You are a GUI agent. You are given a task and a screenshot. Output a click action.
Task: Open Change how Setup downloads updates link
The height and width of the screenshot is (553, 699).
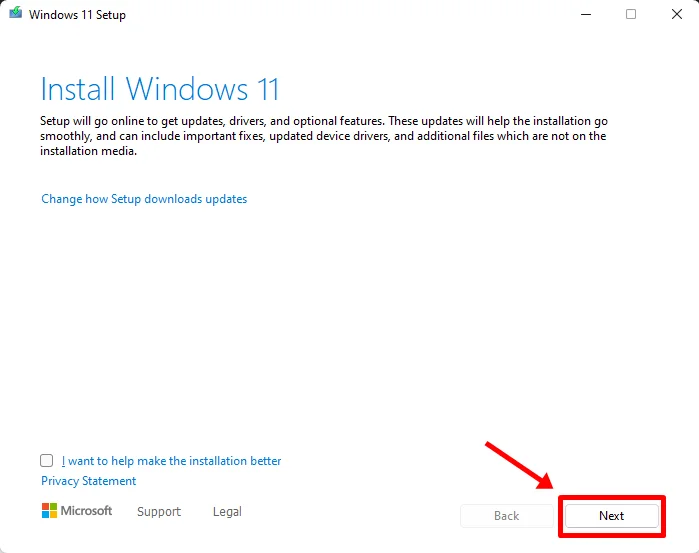(144, 199)
